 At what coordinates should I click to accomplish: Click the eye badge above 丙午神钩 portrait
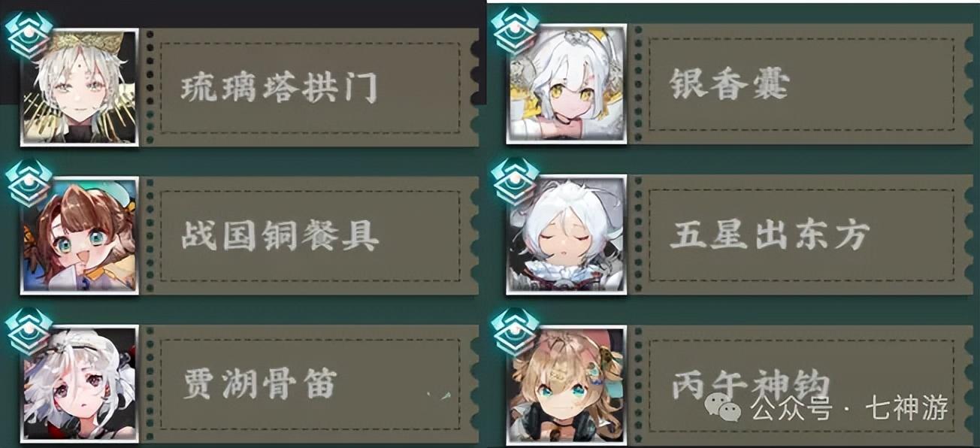516,331
